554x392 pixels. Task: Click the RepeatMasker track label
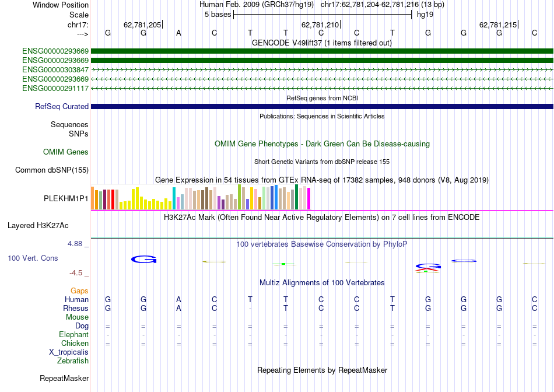coord(64,379)
